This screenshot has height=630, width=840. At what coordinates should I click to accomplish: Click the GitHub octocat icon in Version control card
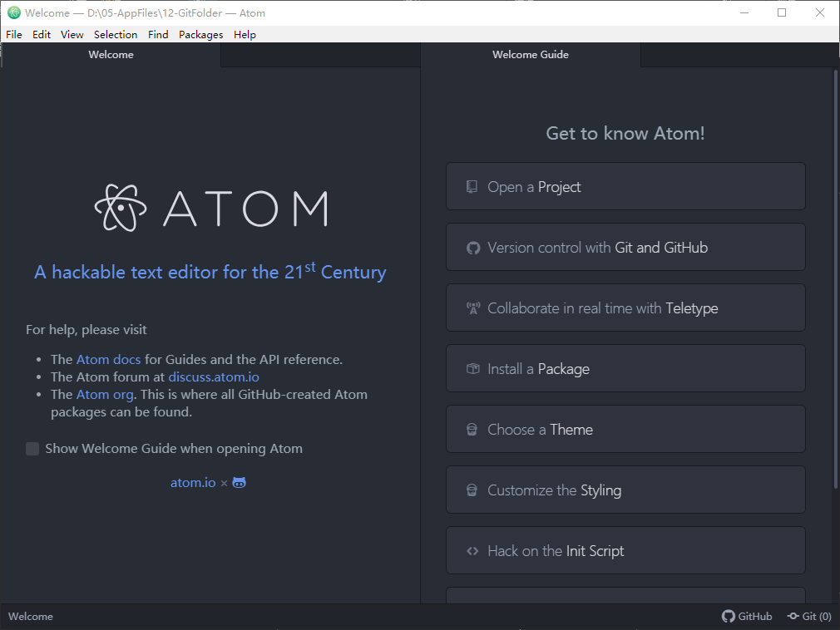[x=473, y=248]
